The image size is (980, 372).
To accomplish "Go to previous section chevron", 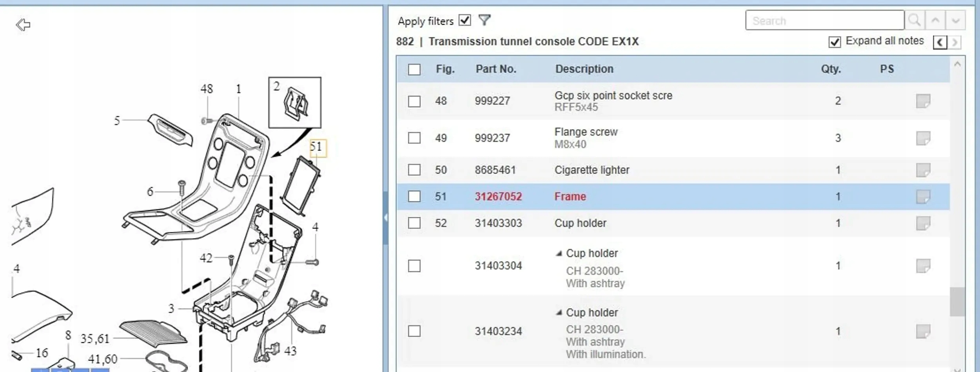I will 940,42.
